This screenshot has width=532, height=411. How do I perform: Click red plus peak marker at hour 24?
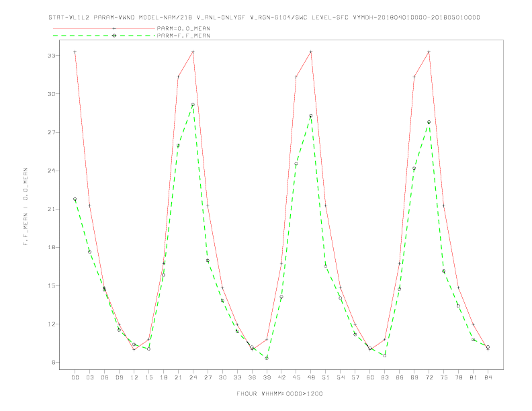coord(193,52)
